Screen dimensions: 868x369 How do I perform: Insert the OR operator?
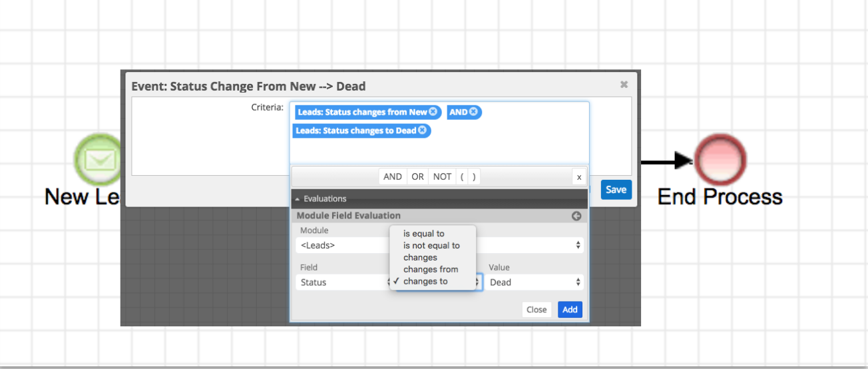(x=417, y=177)
